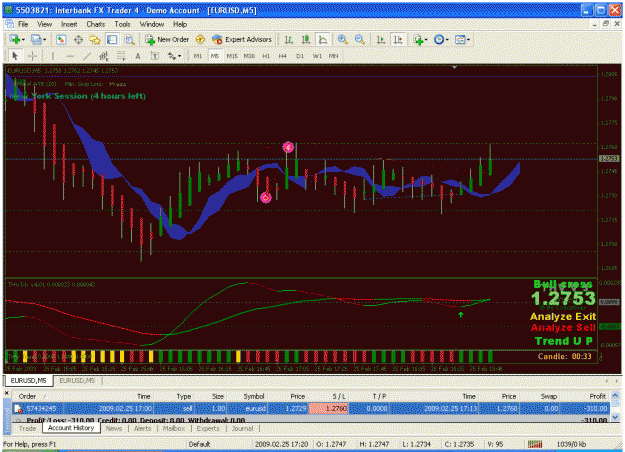Screen dimensions: 625x452
Task: Click the Zoom Out magnifier
Action: (359, 39)
